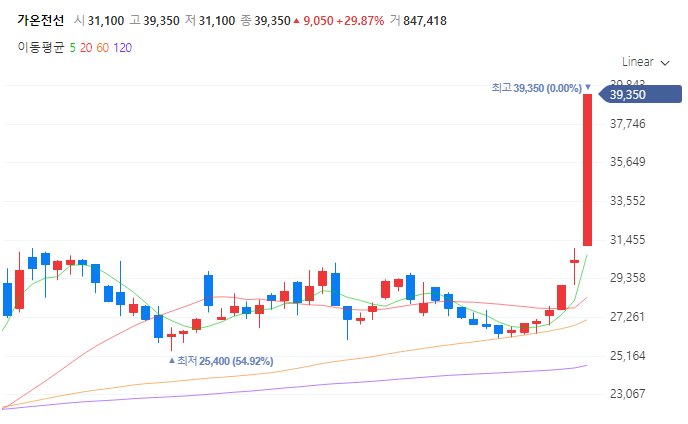Click the down triangle beside 최고 label

tap(588, 87)
